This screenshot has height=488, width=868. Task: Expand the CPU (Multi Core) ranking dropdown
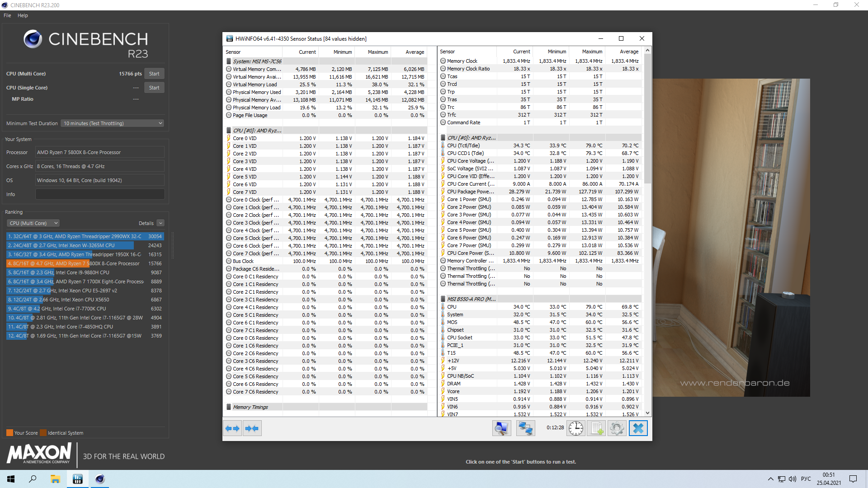tap(33, 223)
